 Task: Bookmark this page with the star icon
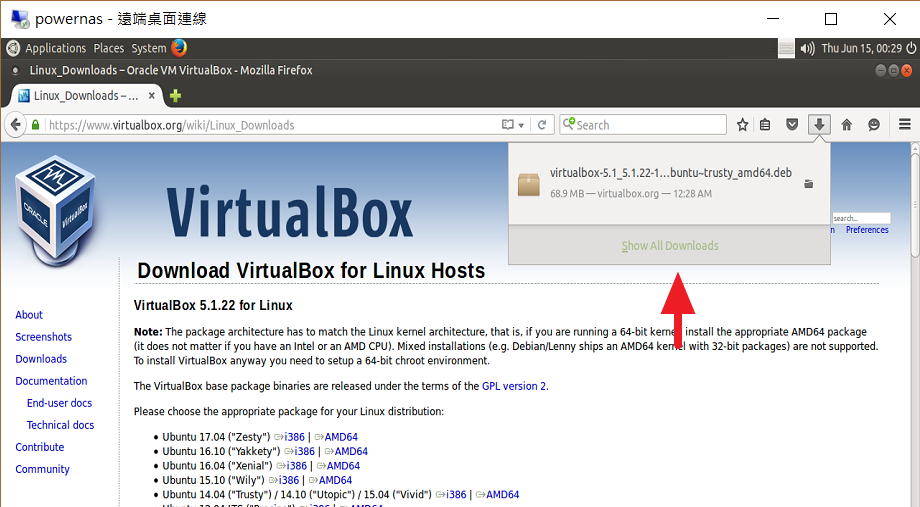click(x=742, y=124)
